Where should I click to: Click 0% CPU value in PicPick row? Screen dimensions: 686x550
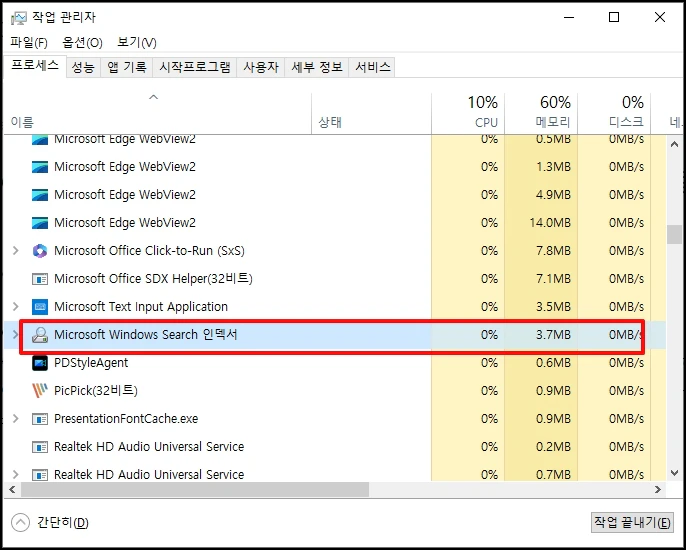(x=489, y=390)
